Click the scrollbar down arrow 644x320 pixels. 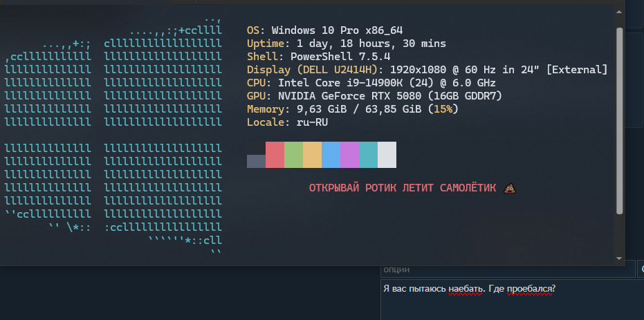(x=619, y=258)
